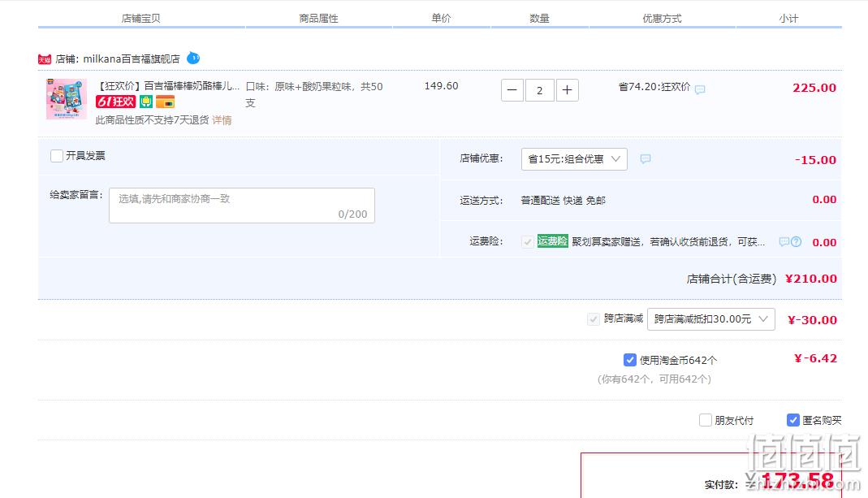Screen dimensions: 868x498
Task: Decrease product quantity with minus button
Action: [512, 90]
